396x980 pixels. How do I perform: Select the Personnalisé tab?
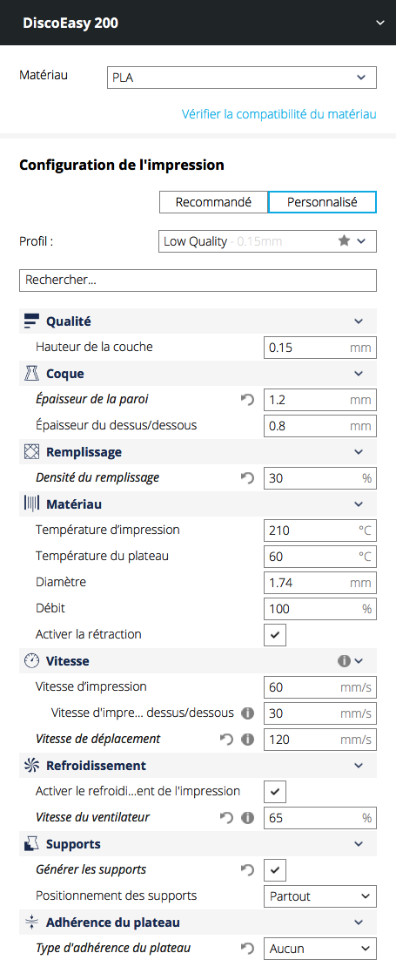pos(322,202)
